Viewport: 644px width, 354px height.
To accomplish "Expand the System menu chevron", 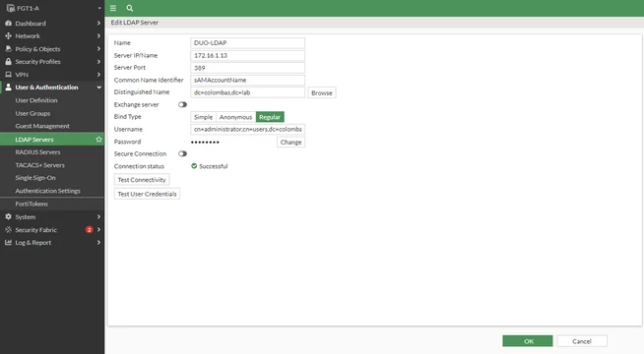I will [98, 216].
